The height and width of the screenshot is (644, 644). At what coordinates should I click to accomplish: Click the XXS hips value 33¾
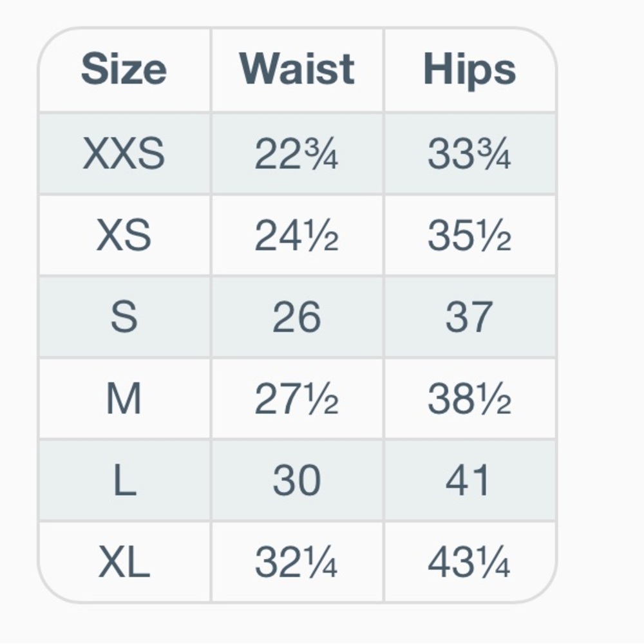coord(469,155)
